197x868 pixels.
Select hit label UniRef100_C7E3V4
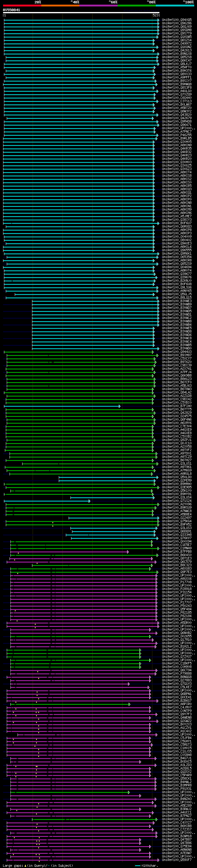click(x=177, y=426)
